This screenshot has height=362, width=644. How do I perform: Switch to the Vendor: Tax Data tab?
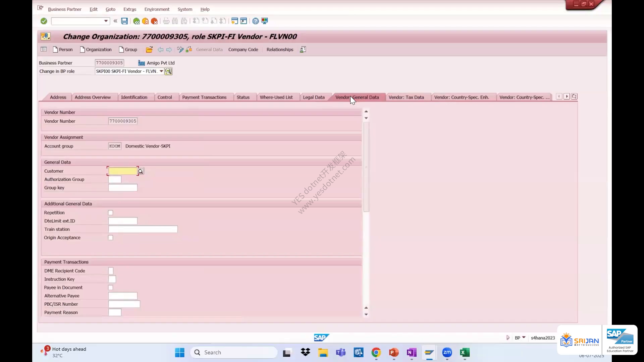[406, 97]
